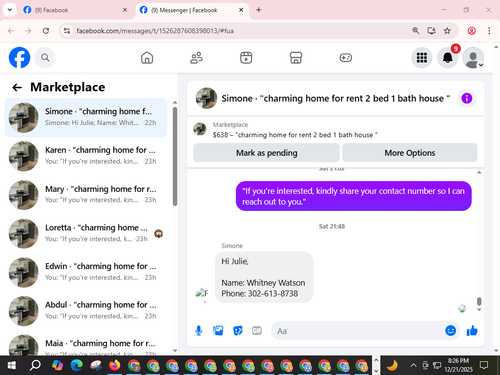Open Karen's charming home conversation

click(86, 156)
